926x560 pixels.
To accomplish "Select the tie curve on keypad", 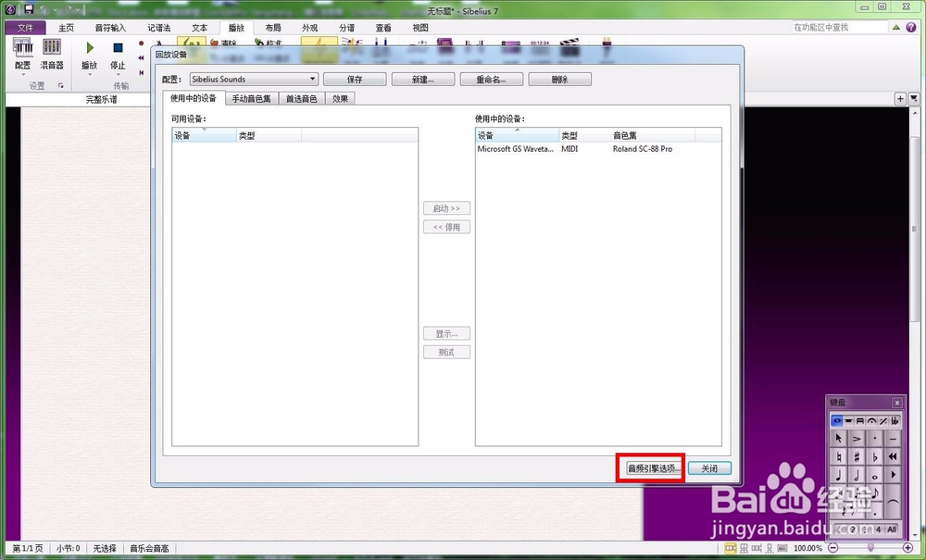I will [893, 501].
